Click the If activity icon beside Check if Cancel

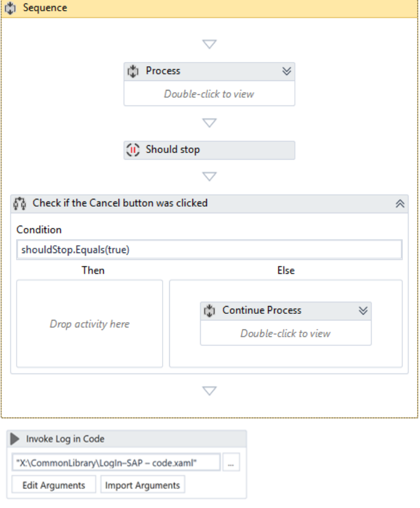click(20, 204)
